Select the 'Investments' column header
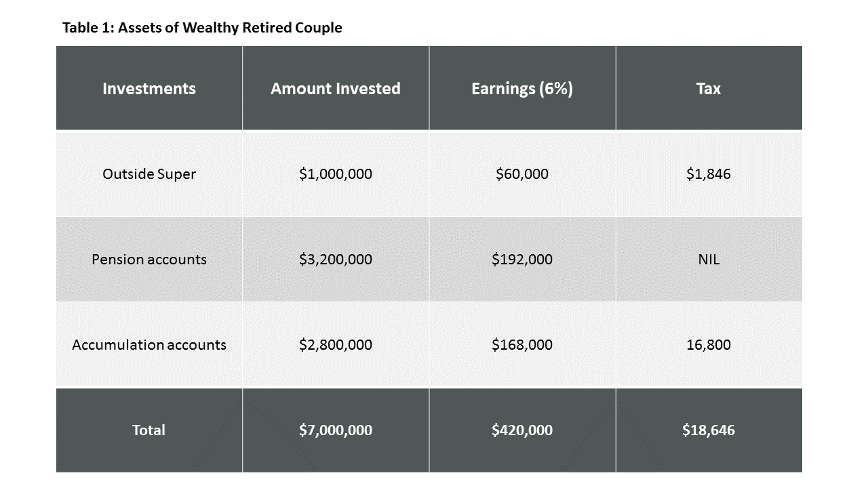 149,89
